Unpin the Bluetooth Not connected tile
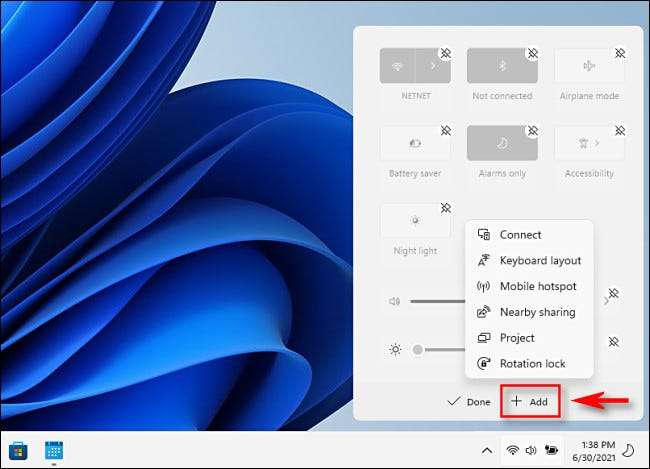The height and width of the screenshot is (469, 650). point(533,53)
